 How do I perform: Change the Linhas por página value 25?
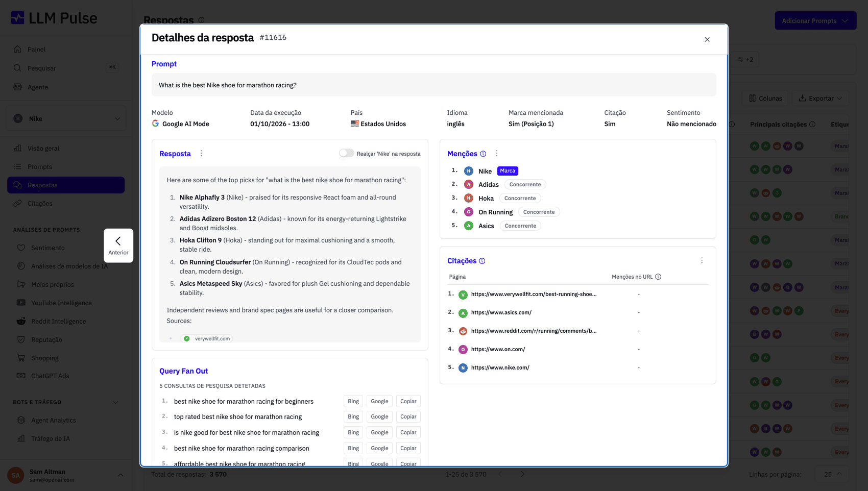click(x=832, y=474)
